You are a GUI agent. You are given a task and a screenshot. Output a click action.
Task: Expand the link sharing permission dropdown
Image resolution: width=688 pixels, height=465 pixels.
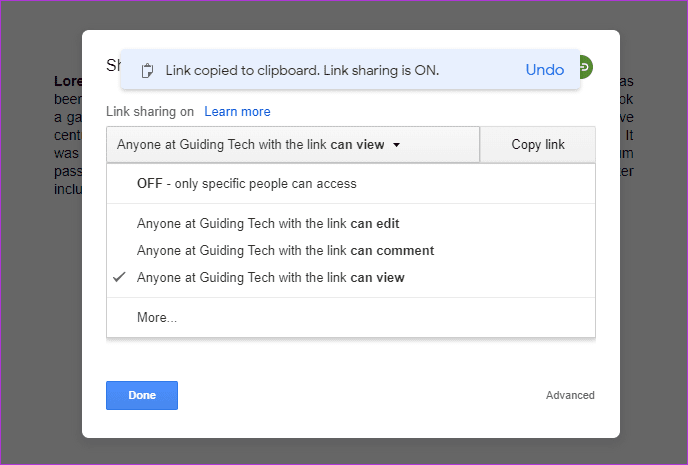pos(293,144)
